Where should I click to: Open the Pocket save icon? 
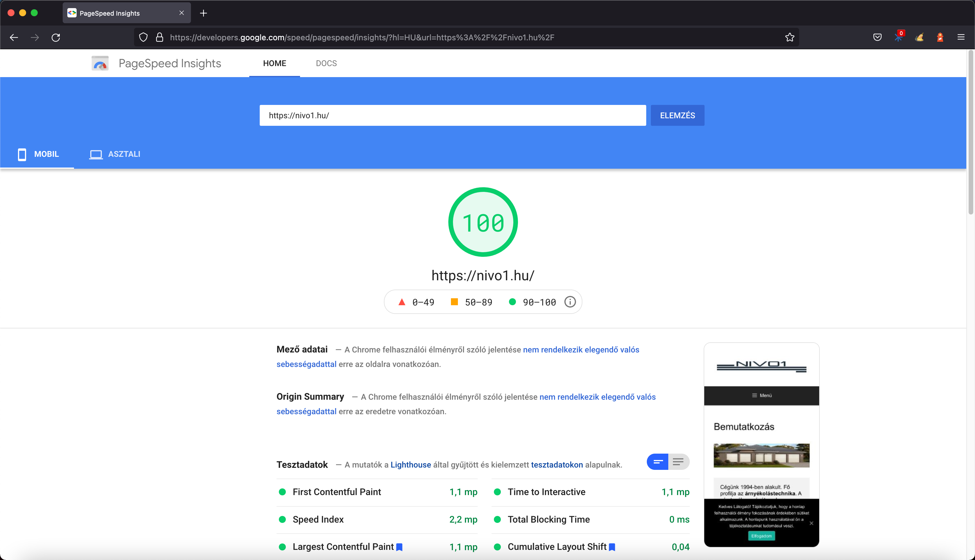877,37
